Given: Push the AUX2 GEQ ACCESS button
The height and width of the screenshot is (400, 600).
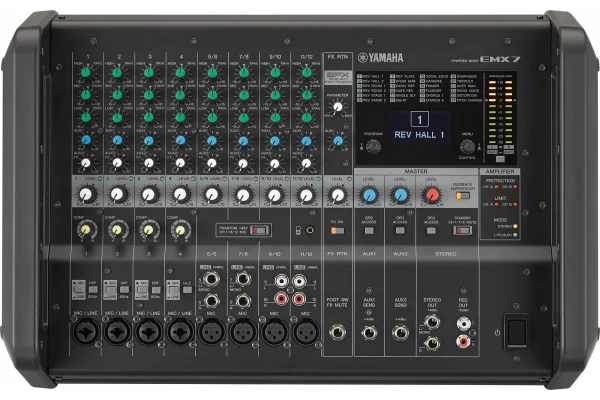Looking at the screenshot, I should pos(400,231).
